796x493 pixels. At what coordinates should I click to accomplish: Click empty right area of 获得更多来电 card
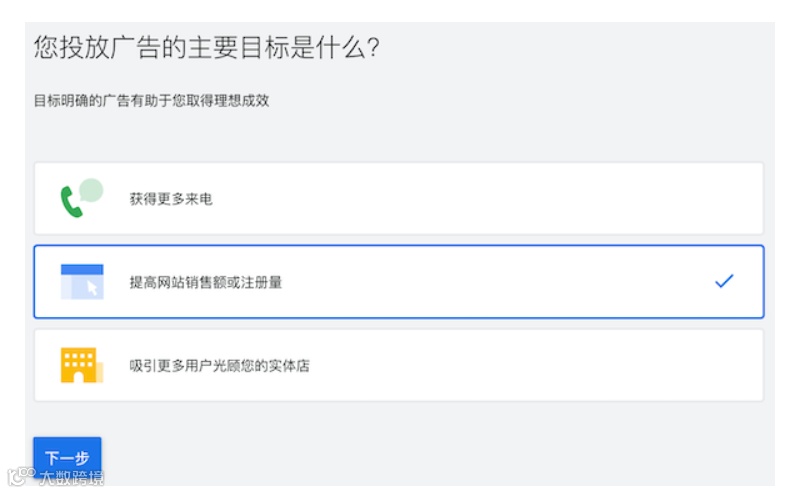600,199
